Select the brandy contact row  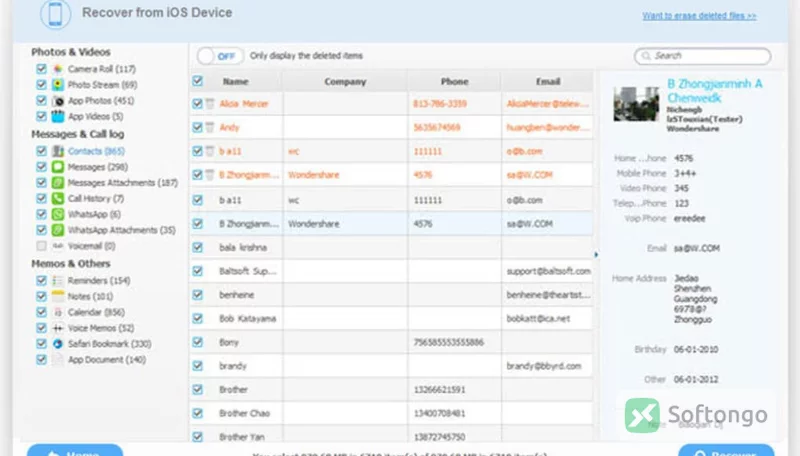[x=391, y=366]
